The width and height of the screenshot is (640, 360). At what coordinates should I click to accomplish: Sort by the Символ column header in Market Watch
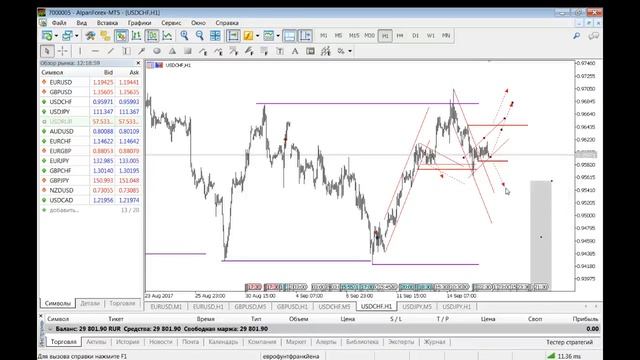(x=52, y=72)
